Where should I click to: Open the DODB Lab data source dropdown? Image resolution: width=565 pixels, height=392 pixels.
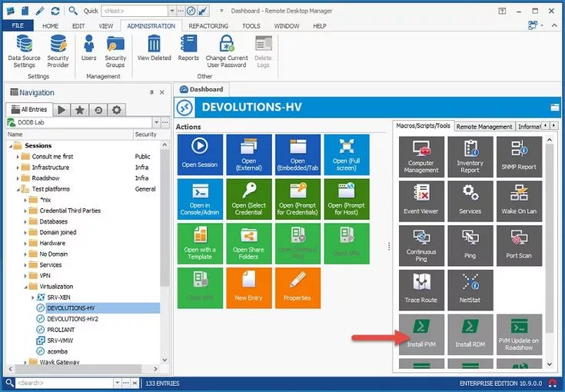point(155,122)
